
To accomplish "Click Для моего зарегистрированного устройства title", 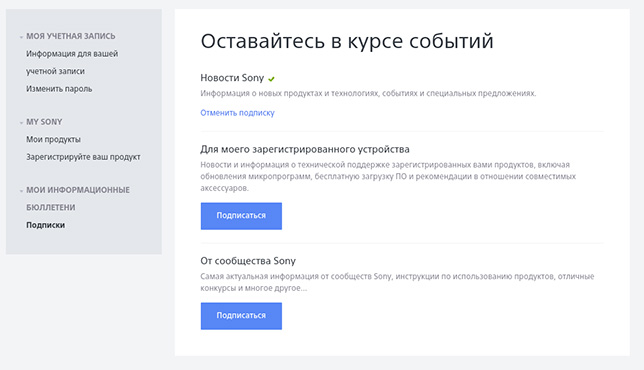I will tap(305, 149).
